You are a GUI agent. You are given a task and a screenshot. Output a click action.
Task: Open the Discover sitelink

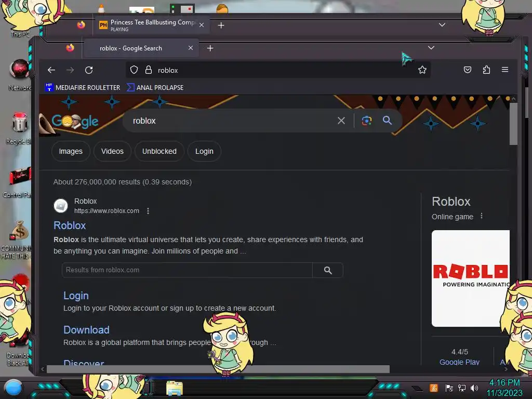(x=84, y=362)
